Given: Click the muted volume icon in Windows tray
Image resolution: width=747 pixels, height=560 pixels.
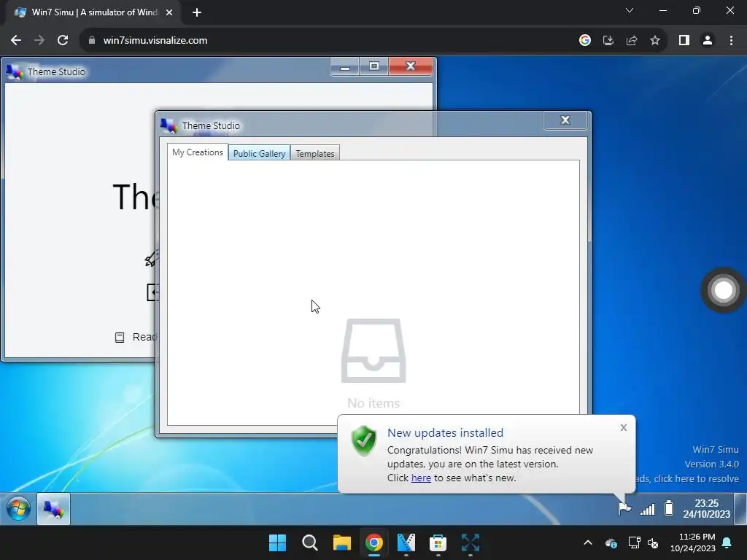Looking at the screenshot, I should click(653, 542).
